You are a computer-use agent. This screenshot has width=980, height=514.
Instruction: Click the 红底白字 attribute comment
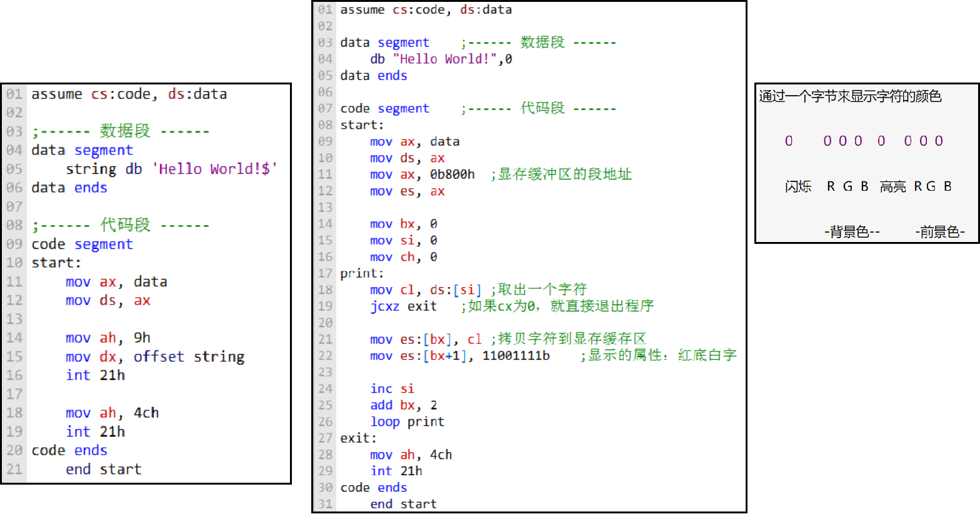click(659, 355)
